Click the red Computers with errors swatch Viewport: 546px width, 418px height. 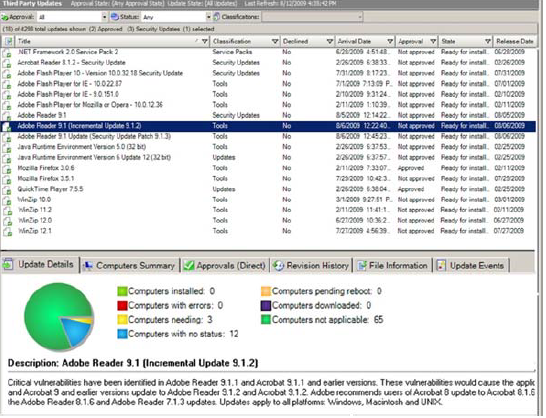pyautogui.click(x=122, y=305)
